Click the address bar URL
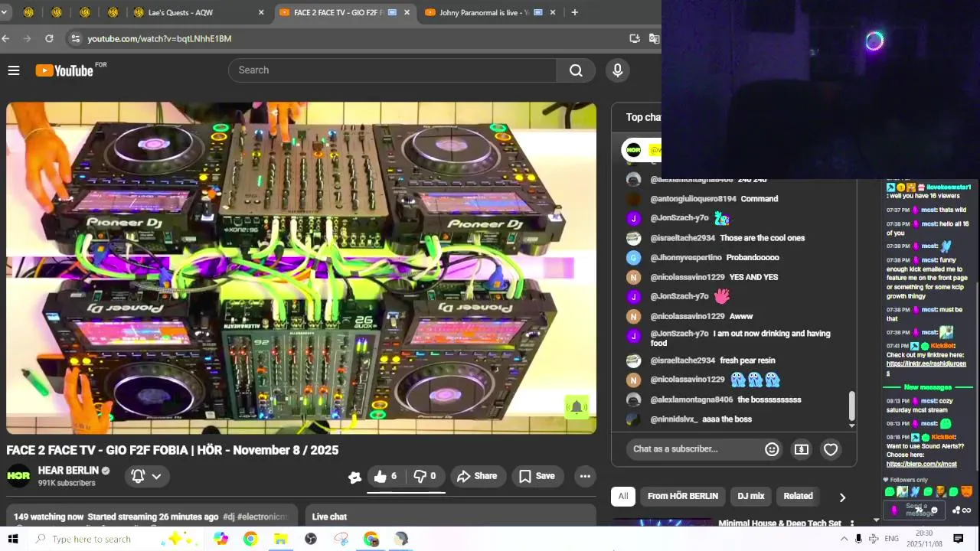 [x=159, y=38]
